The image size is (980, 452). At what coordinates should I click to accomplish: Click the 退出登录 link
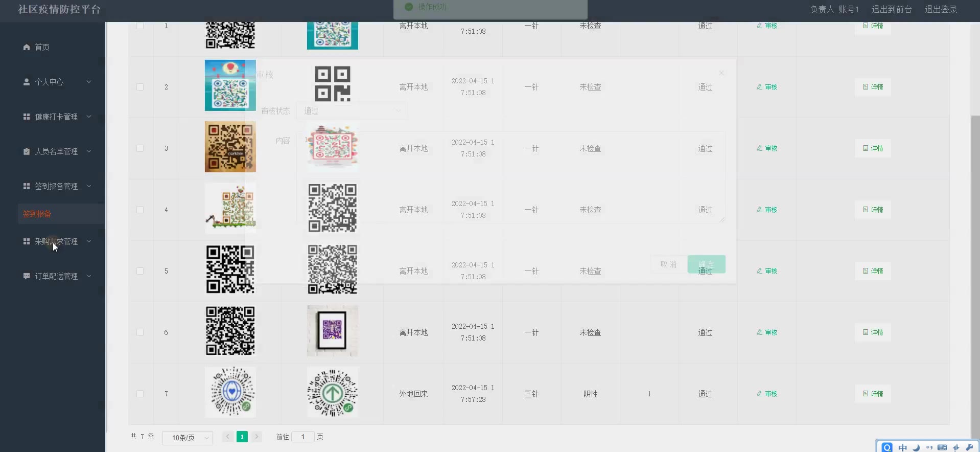pyautogui.click(x=941, y=9)
